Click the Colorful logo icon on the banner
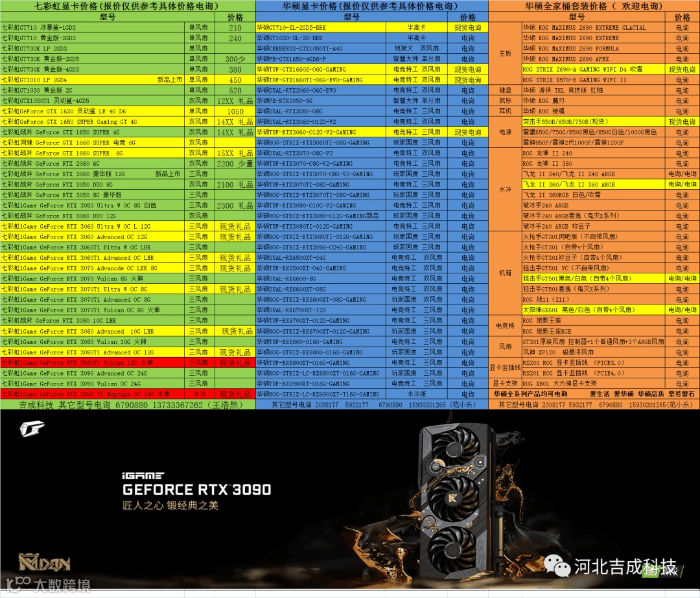This screenshot has height=598, width=700. pos(32,429)
